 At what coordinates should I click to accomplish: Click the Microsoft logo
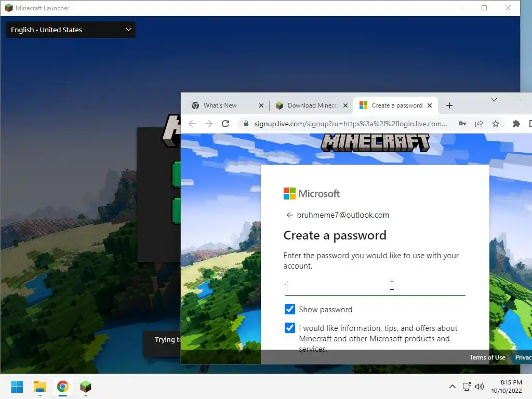point(312,193)
